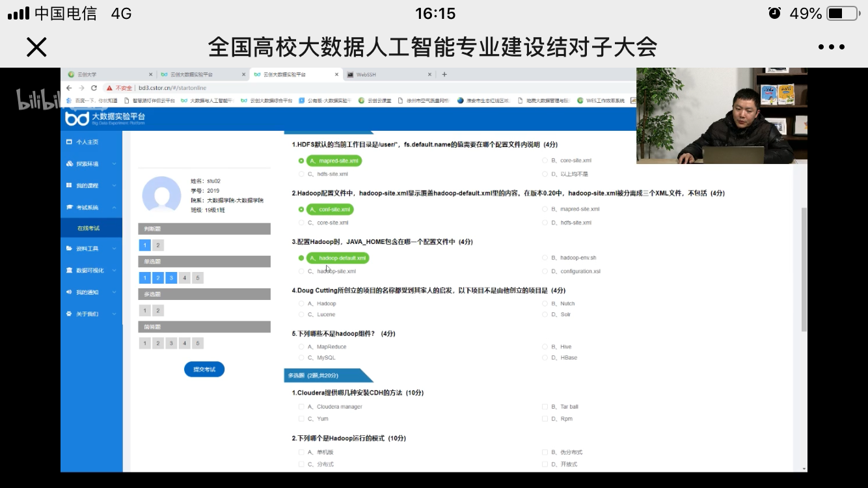Click the browser reload icon

[94, 88]
